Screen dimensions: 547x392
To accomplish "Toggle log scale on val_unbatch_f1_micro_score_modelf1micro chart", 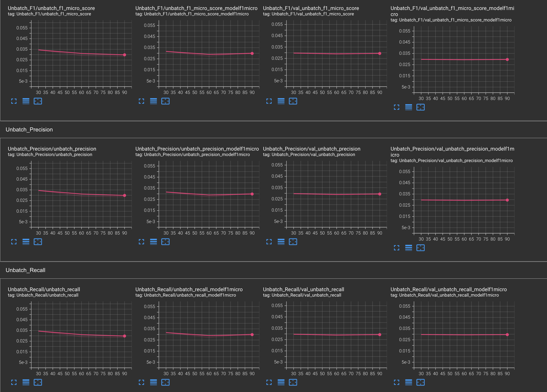I will (x=409, y=107).
